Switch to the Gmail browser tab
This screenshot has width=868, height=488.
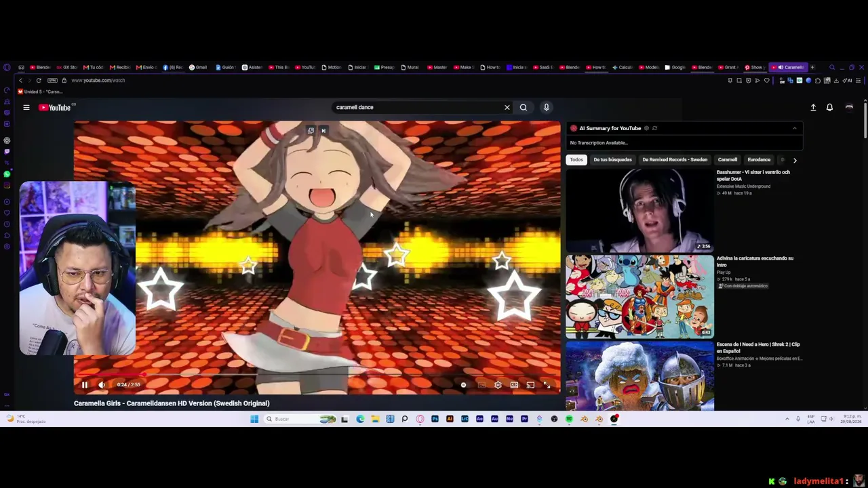click(x=198, y=67)
